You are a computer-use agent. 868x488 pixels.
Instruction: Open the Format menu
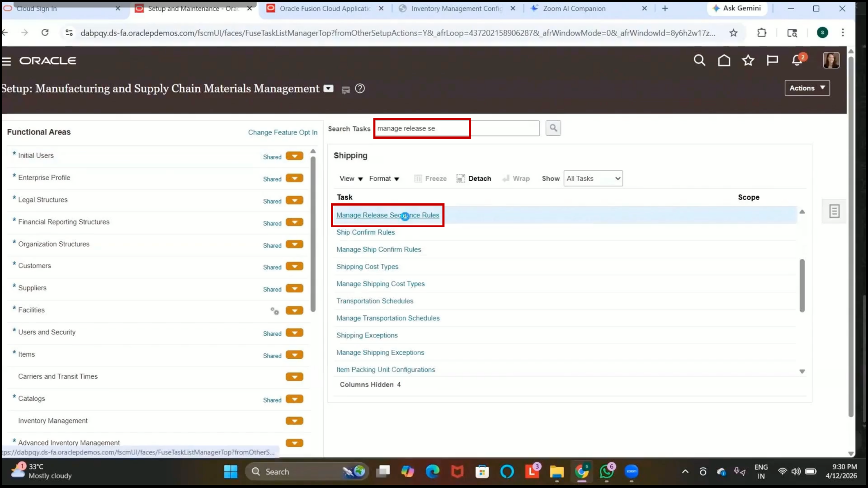pos(384,178)
